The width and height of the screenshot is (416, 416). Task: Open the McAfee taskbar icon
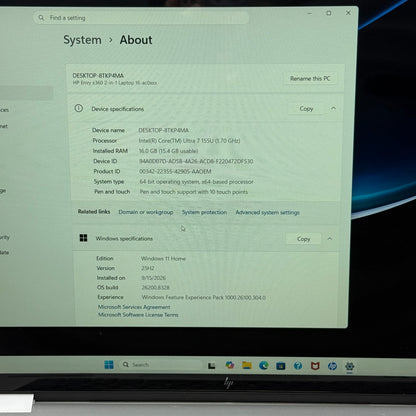(315, 366)
